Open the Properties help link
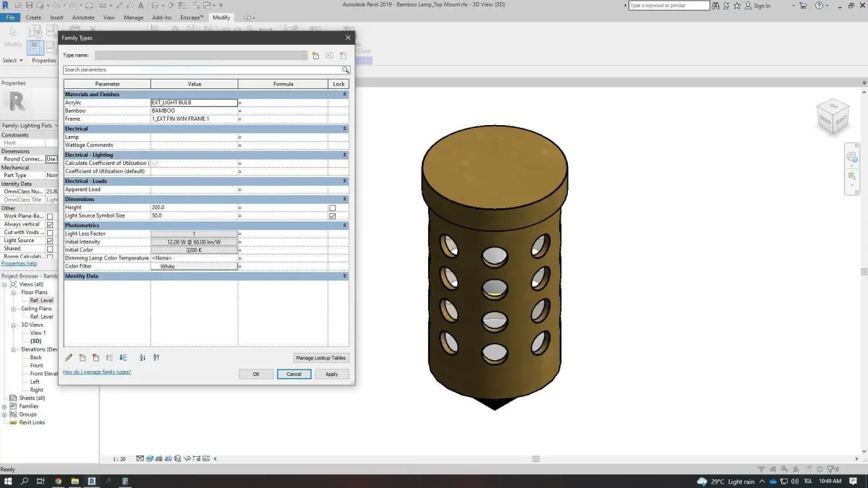 click(19, 263)
